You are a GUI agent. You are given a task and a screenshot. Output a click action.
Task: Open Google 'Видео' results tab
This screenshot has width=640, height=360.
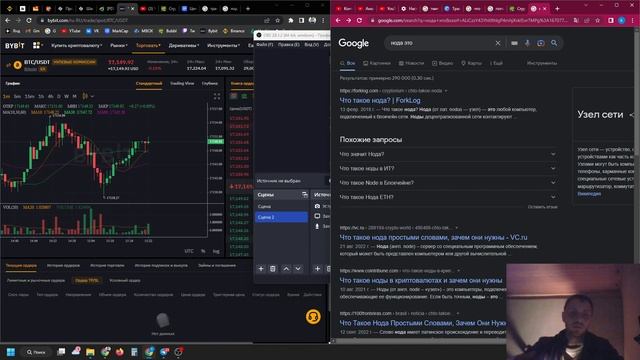point(443,63)
